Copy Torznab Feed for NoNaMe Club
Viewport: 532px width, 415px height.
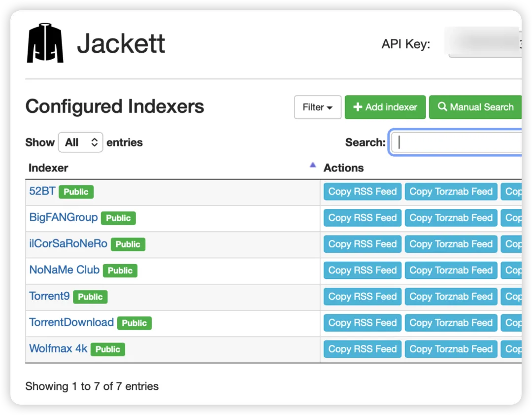[x=451, y=270]
